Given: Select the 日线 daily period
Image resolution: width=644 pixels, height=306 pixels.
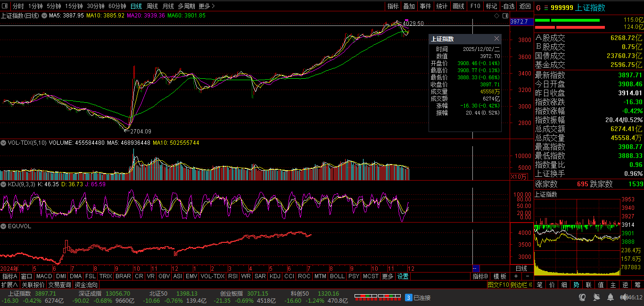Looking at the screenshot, I should coord(136,6).
